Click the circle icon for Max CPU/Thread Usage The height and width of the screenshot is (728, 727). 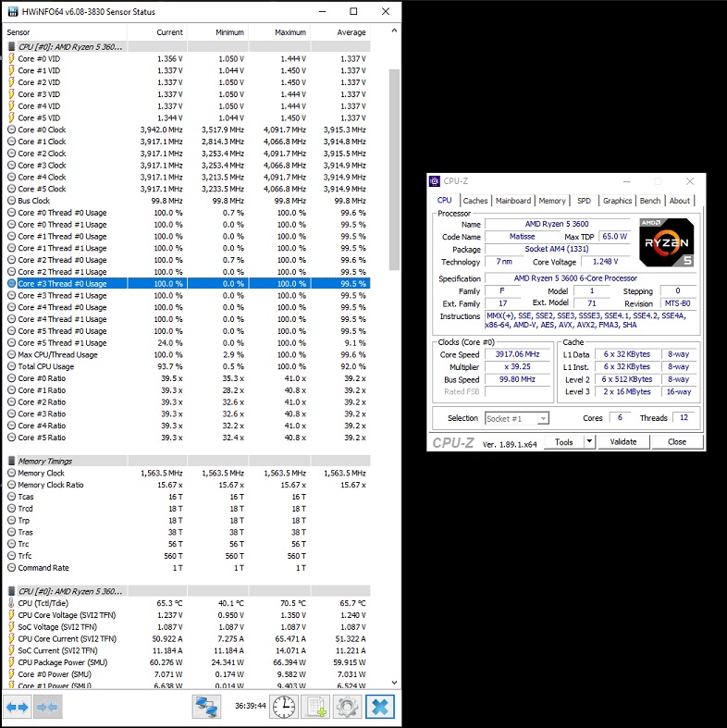(x=12, y=354)
